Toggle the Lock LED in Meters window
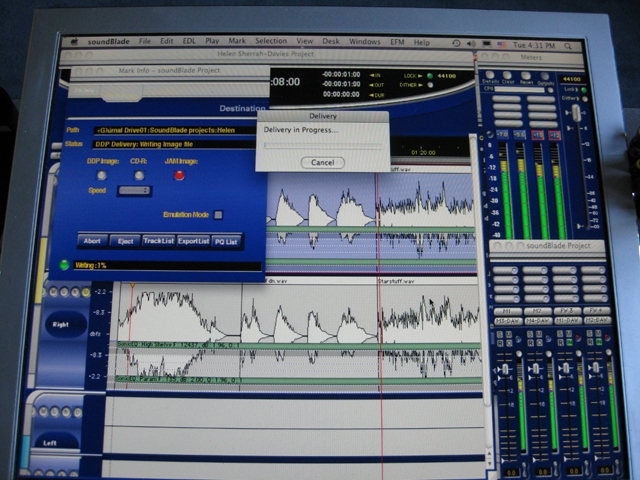This screenshot has height=480, width=640. [x=584, y=89]
